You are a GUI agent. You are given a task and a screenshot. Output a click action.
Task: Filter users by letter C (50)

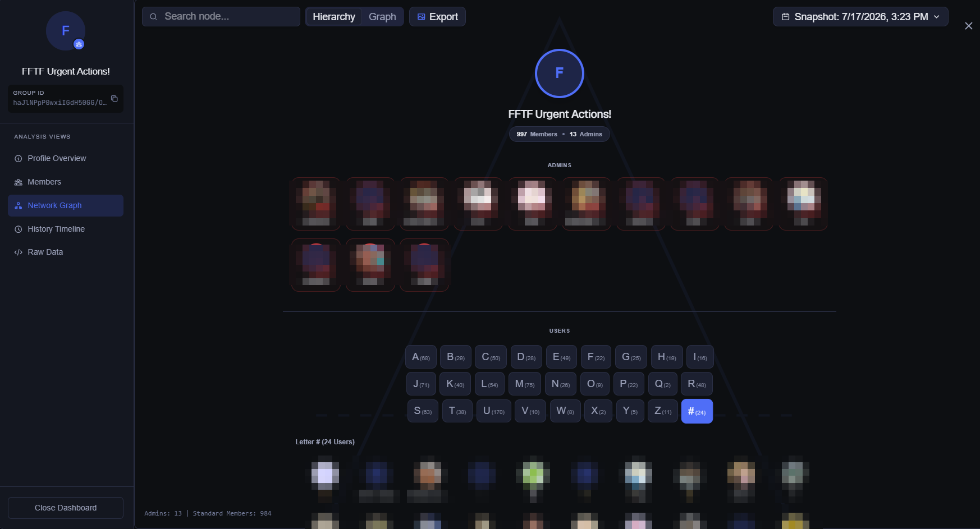(491, 357)
